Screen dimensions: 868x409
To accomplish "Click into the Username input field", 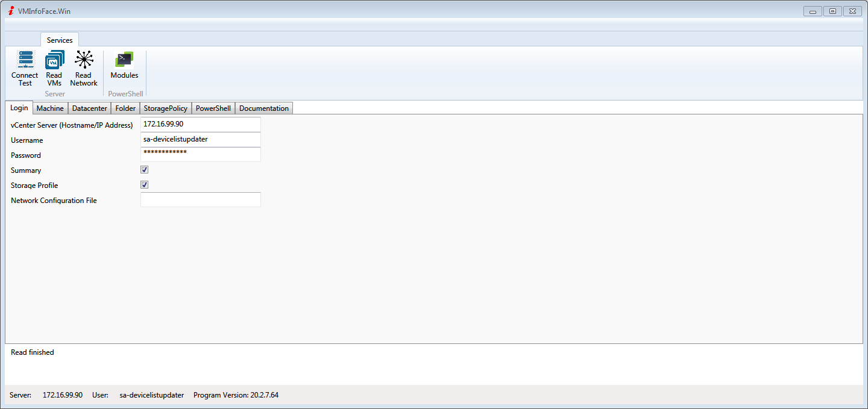I will coord(201,139).
